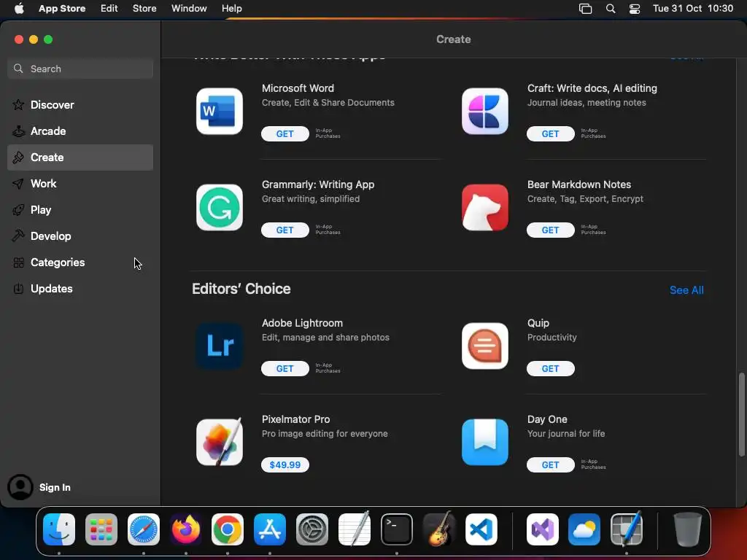The image size is (747, 560).
Task: Click the Sign In account avatar icon
Action: [20, 487]
